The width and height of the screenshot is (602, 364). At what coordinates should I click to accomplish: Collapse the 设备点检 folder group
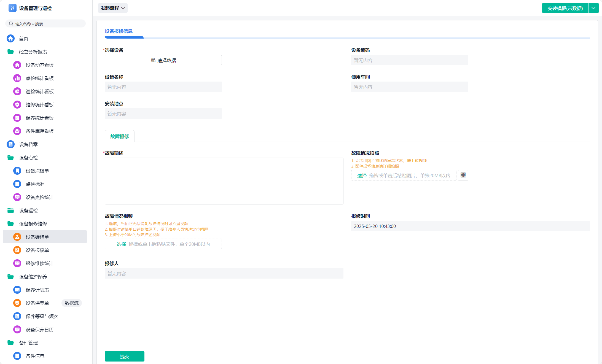coord(11,158)
